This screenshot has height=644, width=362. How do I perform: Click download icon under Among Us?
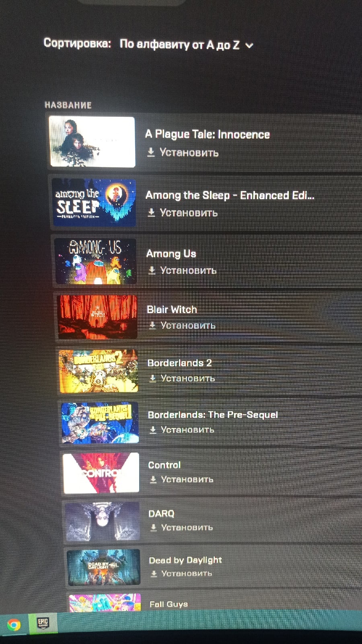tap(152, 270)
